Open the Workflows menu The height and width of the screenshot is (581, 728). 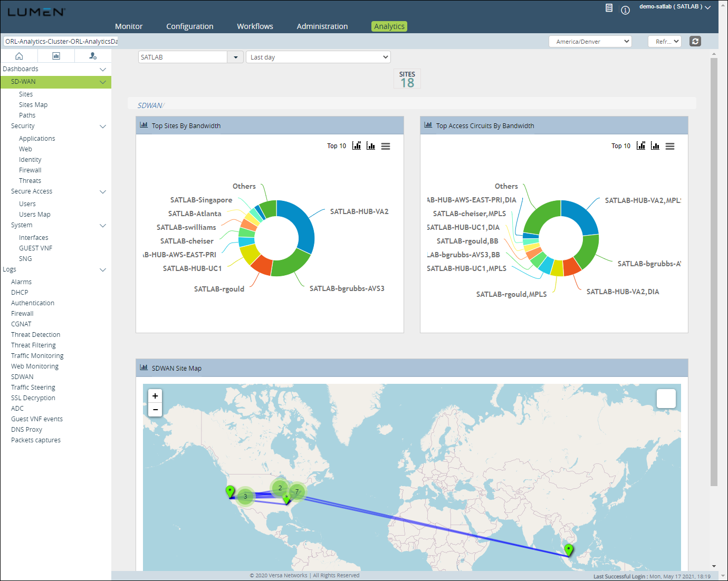pos(255,26)
